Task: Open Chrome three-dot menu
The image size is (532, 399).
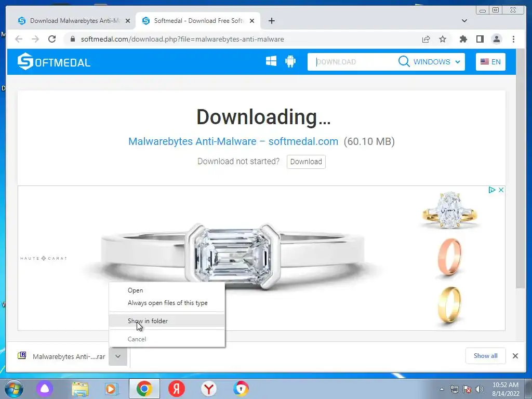Action: click(x=513, y=39)
